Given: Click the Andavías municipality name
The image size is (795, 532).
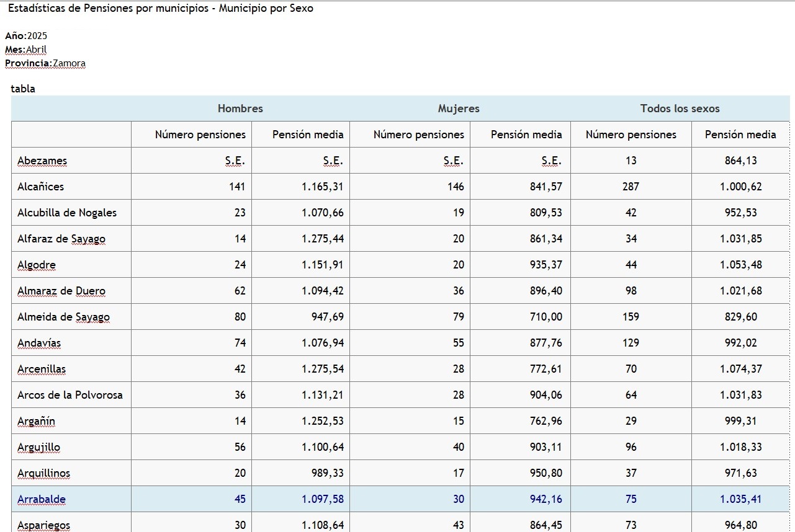Looking at the screenshot, I should click(x=39, y=343).
